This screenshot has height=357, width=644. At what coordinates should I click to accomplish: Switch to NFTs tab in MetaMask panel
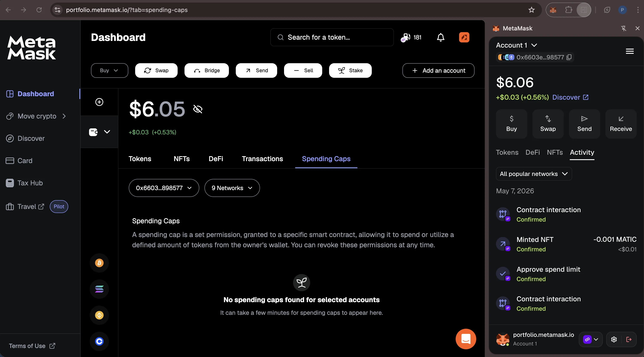click(555, 153)
